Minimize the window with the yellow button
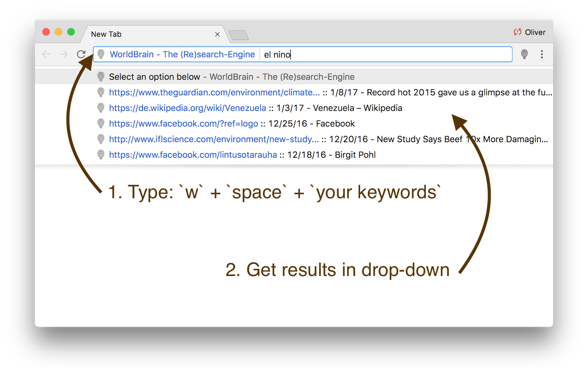The width and height of the screenshot is (588, 368). click(58, 32)
